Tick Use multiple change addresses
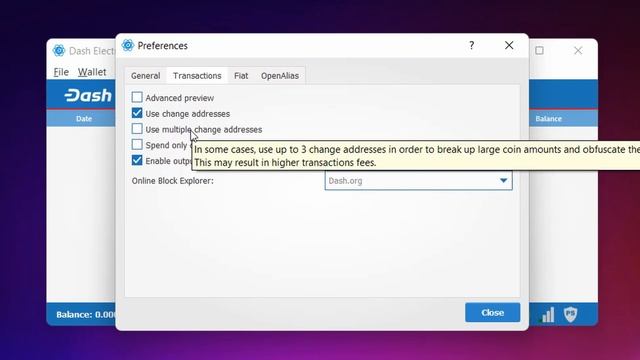 (137, 129)
